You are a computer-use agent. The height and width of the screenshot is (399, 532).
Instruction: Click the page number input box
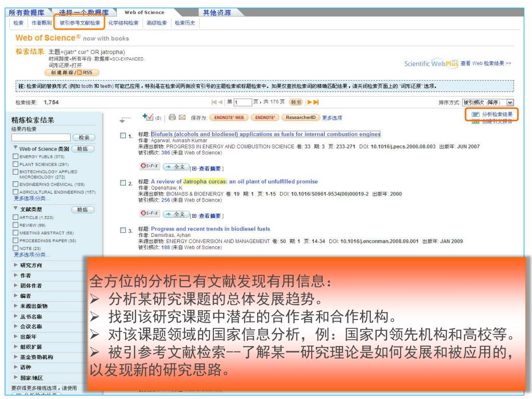(243, 102)
